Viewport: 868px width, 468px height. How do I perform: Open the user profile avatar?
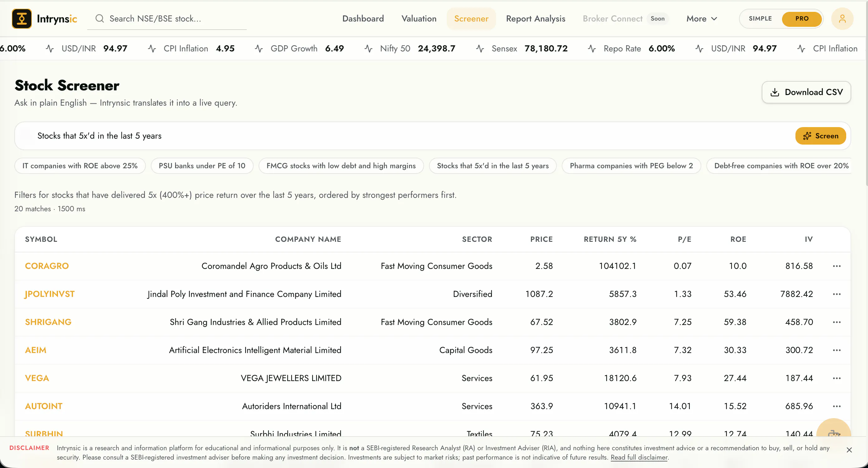tap(842, 18)
